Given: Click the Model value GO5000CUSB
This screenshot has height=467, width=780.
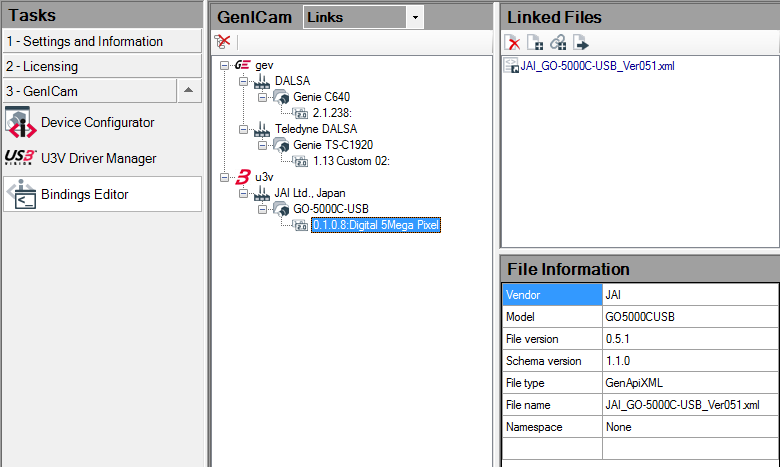Looking at the screenshot, I should tap(640, 317).
